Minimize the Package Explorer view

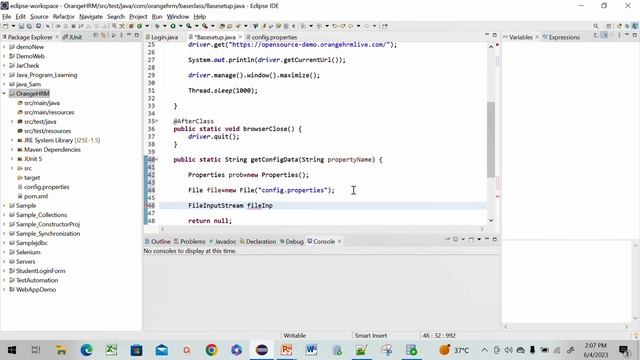[129, 36]
